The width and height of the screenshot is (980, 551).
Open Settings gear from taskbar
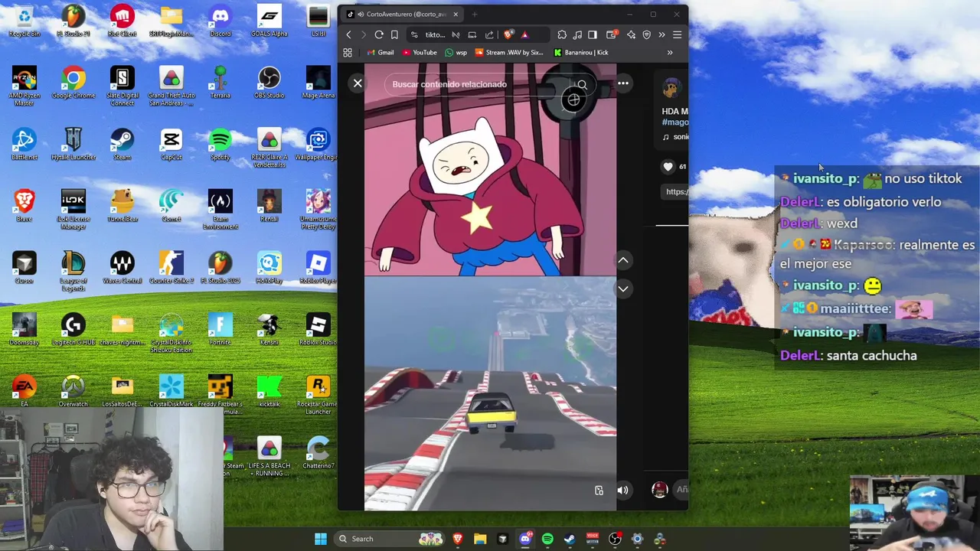click(637, 539)
